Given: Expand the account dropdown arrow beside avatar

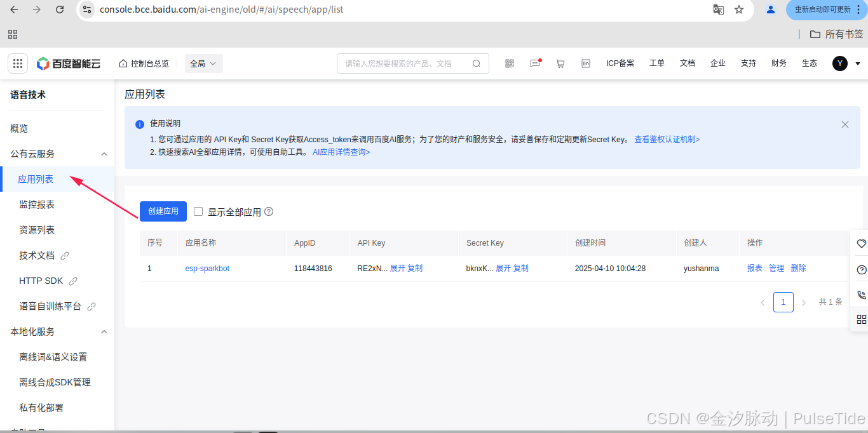Looking at the screenshot, I should [858, 63].
